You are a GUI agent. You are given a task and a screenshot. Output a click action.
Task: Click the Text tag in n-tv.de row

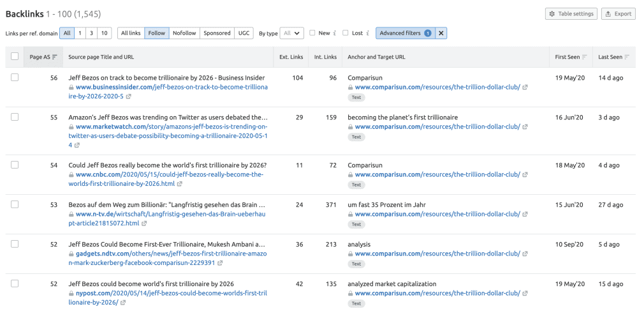[x=356, y=224]
